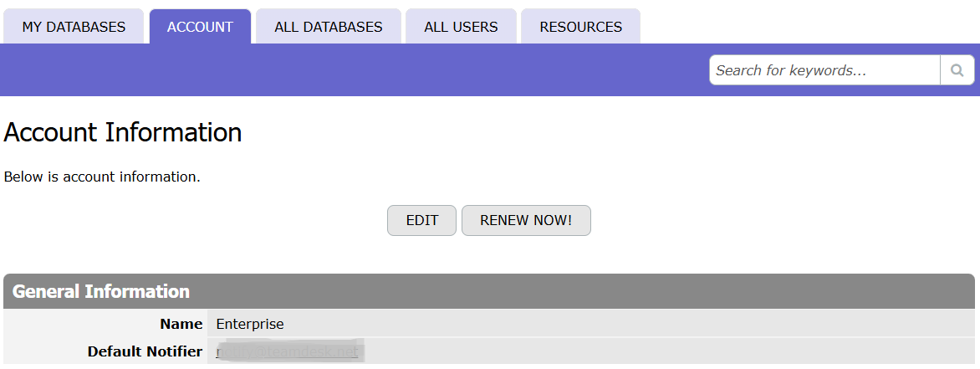Image resolution: width=980 pixels, height=369 pixels.
Task: Click the 'Below is account information.' text
Action: [103, 177]
